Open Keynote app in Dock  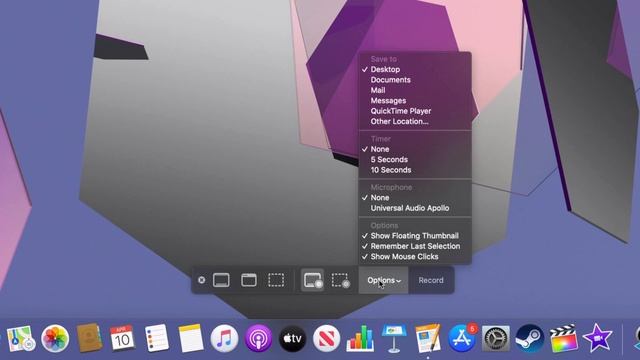click(394, 338)
